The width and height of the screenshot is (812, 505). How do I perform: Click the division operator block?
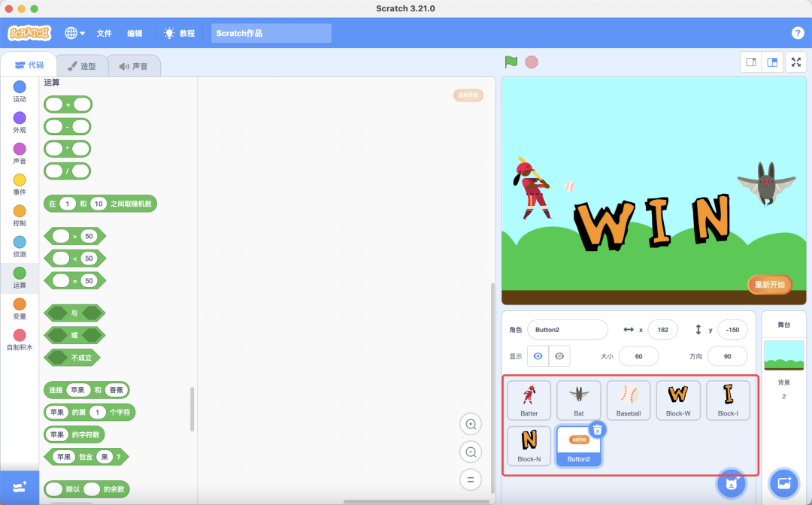(x=68, y=171)
